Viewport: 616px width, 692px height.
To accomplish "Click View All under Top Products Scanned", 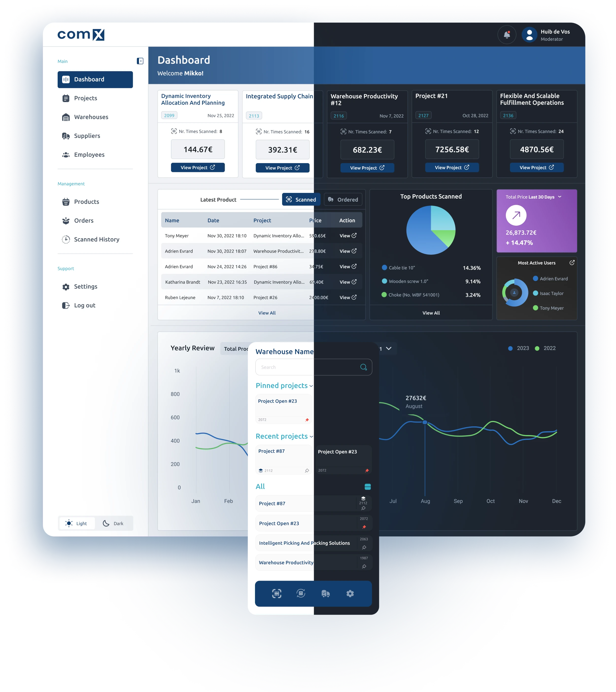I will [430, 313].
